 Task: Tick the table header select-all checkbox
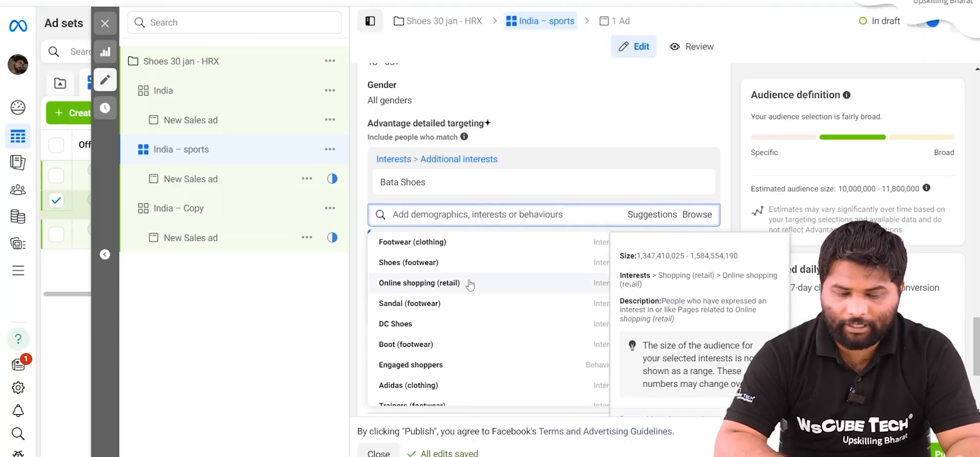pyautogui.click(x=56, y=145)
